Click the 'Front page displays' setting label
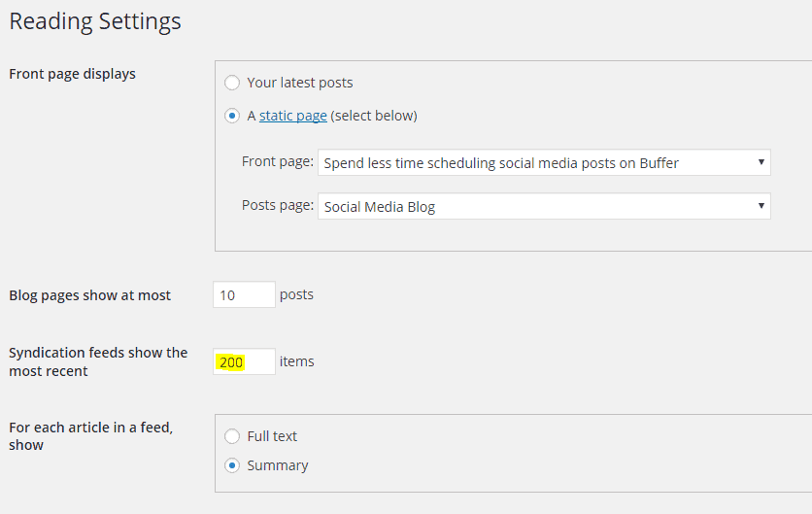This screenshot has width=812, height=514. (x=72, y=74)
